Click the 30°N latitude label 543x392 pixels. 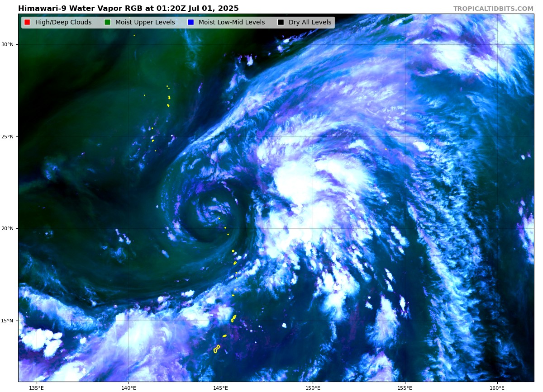pyautogui.click(x=7, y=44)
